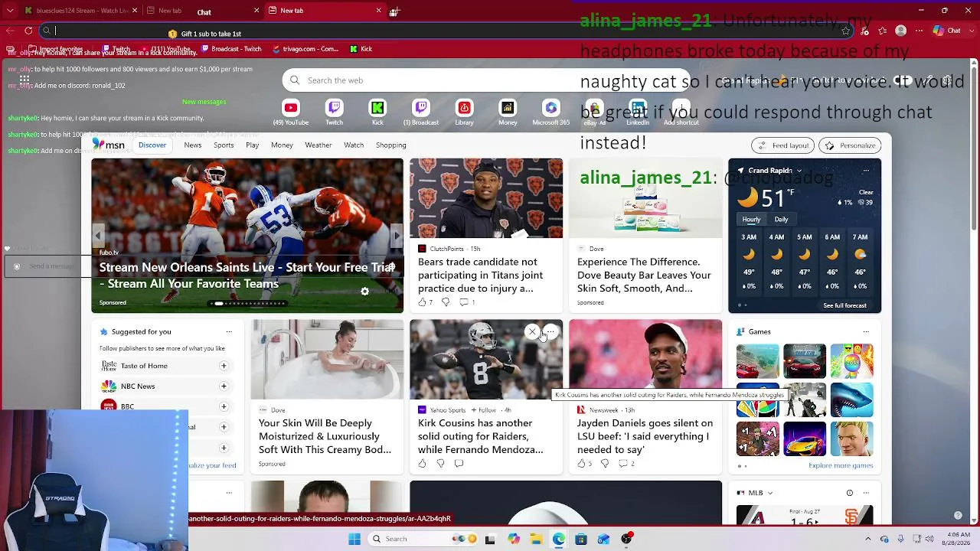Open browser settings and more menu
Screen dimensions: 980x551
click(919, 31)
